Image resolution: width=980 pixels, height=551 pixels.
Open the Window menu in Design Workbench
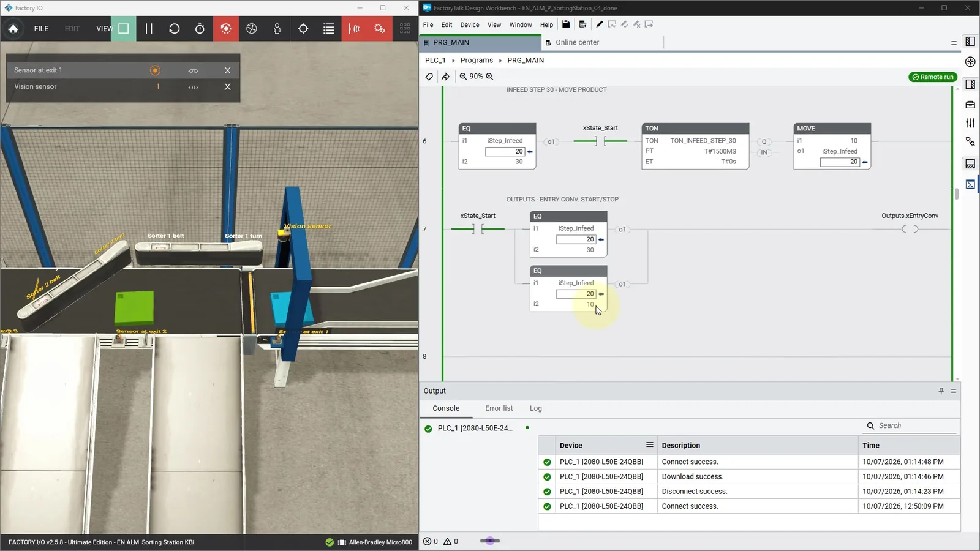pos(521,25)
